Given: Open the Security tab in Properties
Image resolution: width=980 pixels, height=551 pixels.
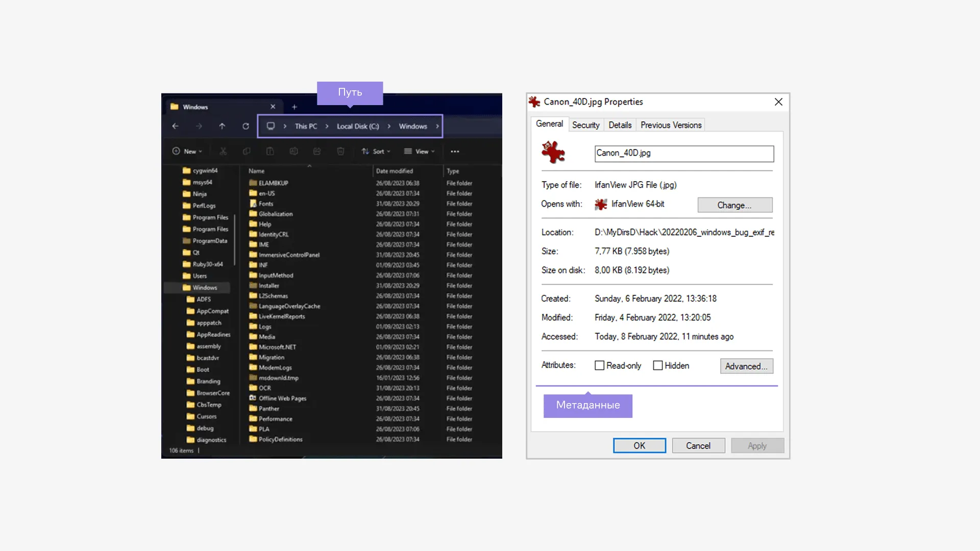Looking at the screenshot, I should pos(586,124).
